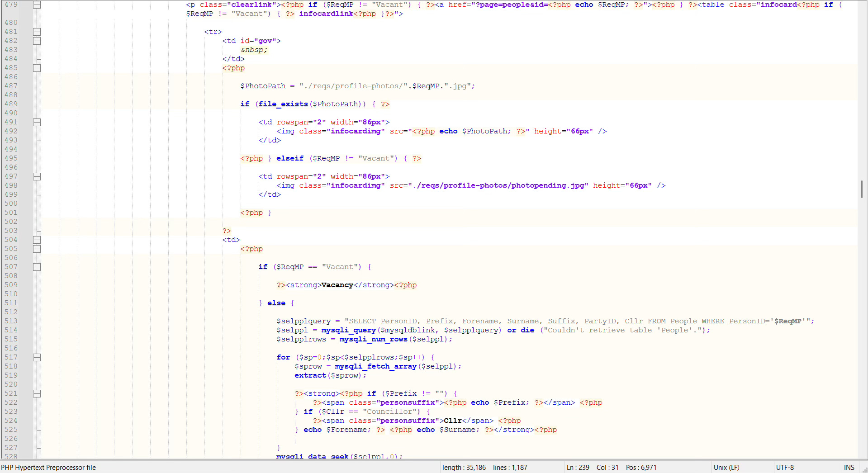Collapse the <td> fold at line 504
Screen dimensions: 868x473
point(37,240)
